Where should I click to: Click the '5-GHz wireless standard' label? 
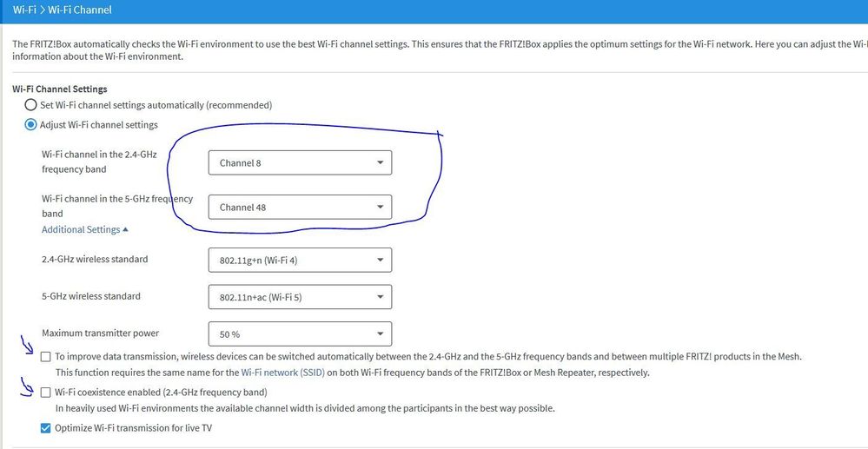coord(90,296)
